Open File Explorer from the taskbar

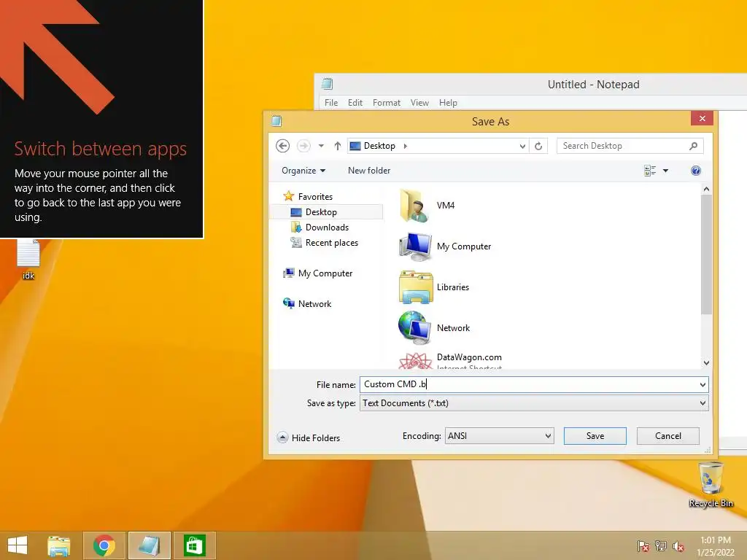click(58, 545)
